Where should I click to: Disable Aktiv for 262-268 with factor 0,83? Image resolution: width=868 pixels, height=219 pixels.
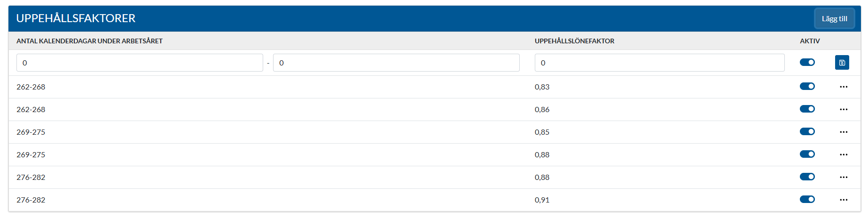[x=807, y=86]
